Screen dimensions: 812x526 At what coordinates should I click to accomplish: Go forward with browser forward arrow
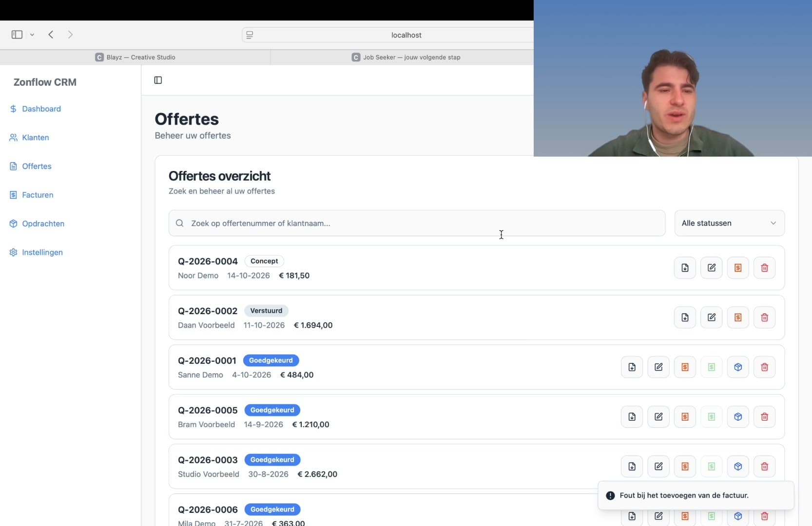pos(70,35)
